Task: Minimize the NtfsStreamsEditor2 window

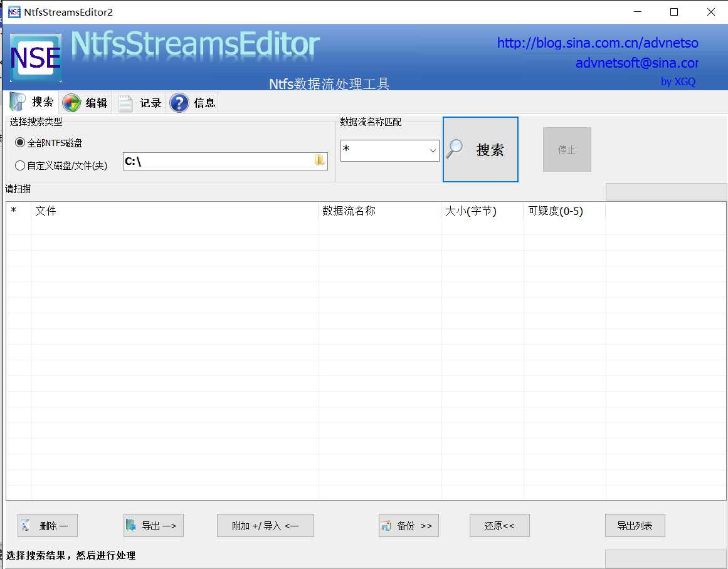Action: click(x=638, y=12)
